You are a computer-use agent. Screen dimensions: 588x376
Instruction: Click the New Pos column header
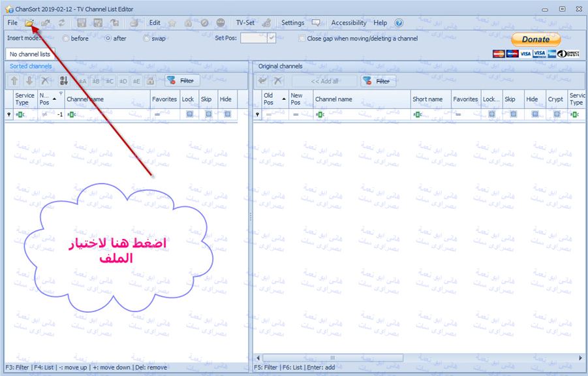tap(301, 99)
